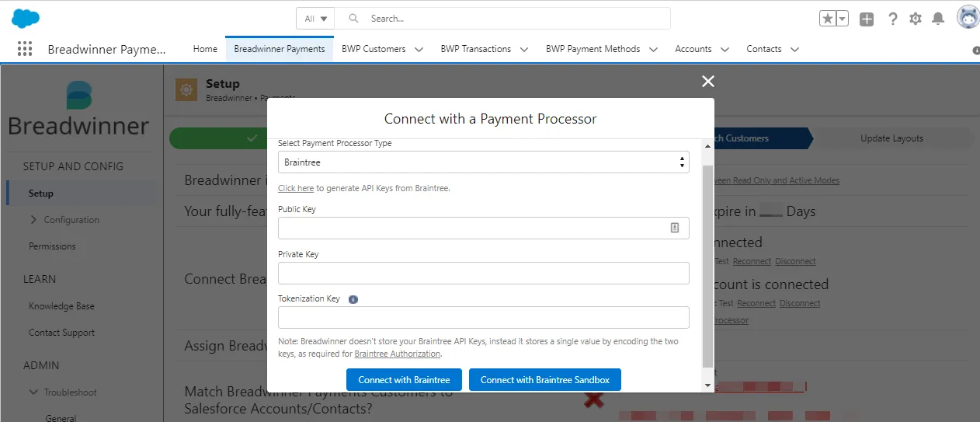Select the Breadwinner Payments tab
This screenshot has width=980, height=422.
coord(280,49)
